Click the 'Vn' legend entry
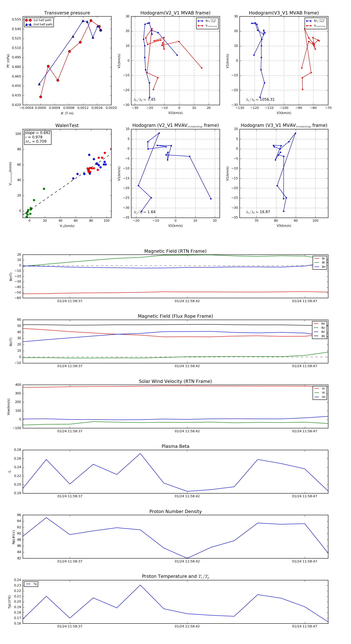351x644 pixels. 320,397
